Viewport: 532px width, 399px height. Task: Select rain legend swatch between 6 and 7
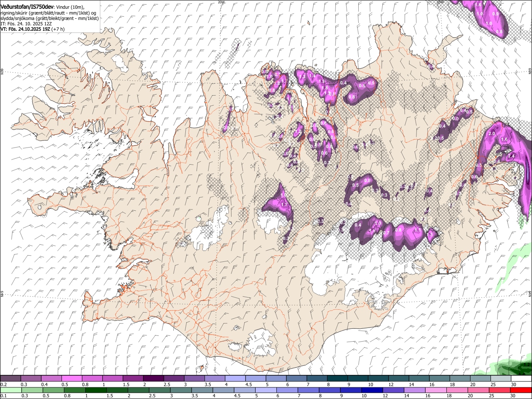(287, 390)
